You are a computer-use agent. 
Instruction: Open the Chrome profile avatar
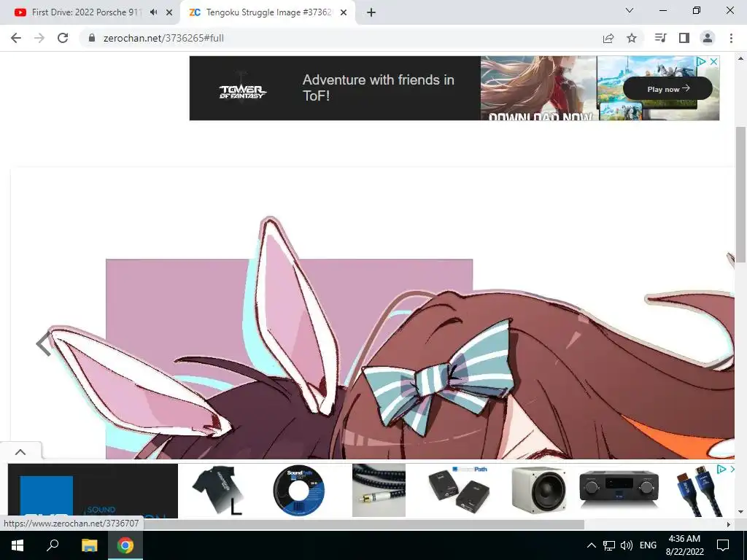click(x=708, y=38)
